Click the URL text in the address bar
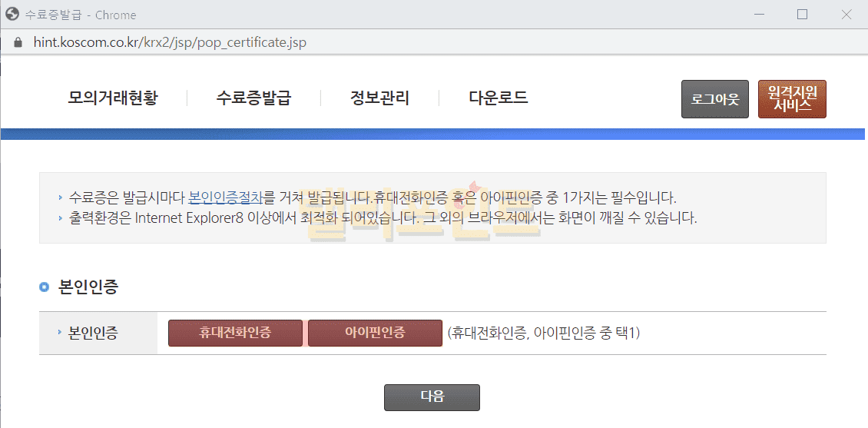The image size is (868, 428). 170,42
